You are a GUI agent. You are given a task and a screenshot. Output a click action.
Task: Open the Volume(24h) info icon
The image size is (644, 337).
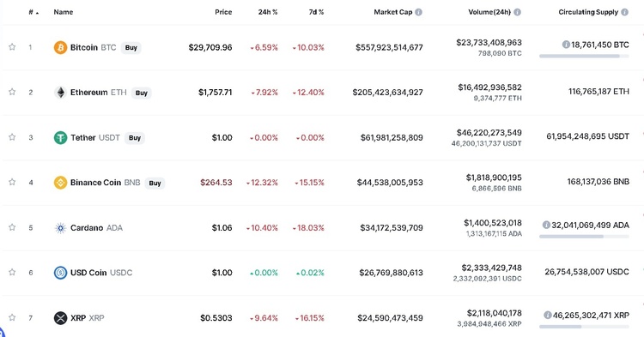518,12
